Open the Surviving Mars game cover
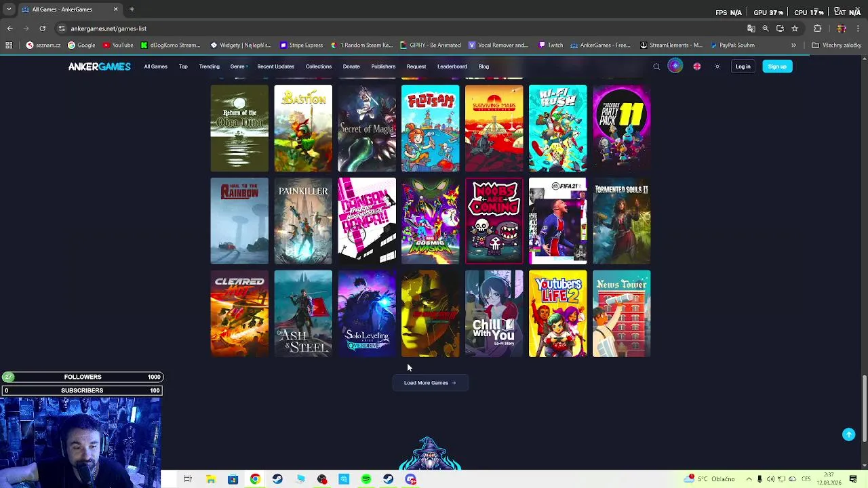Screen dimensions: 868x488 (494, 128)
